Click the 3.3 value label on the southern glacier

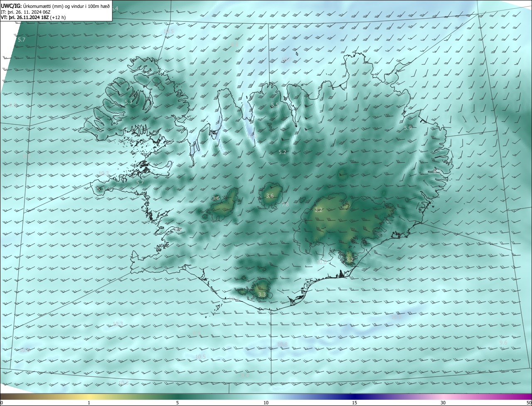click(x=262, y=295)
